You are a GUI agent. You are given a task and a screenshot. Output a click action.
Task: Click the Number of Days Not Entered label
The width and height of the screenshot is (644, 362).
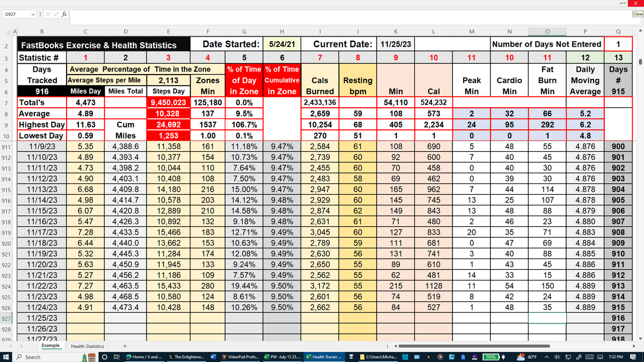point(547,44)
